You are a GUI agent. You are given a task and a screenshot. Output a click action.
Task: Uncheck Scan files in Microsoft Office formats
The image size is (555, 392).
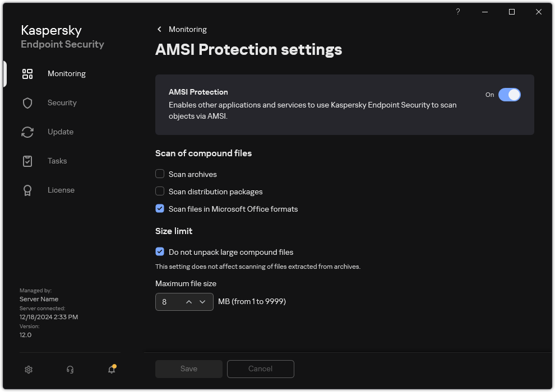point(160,209)
